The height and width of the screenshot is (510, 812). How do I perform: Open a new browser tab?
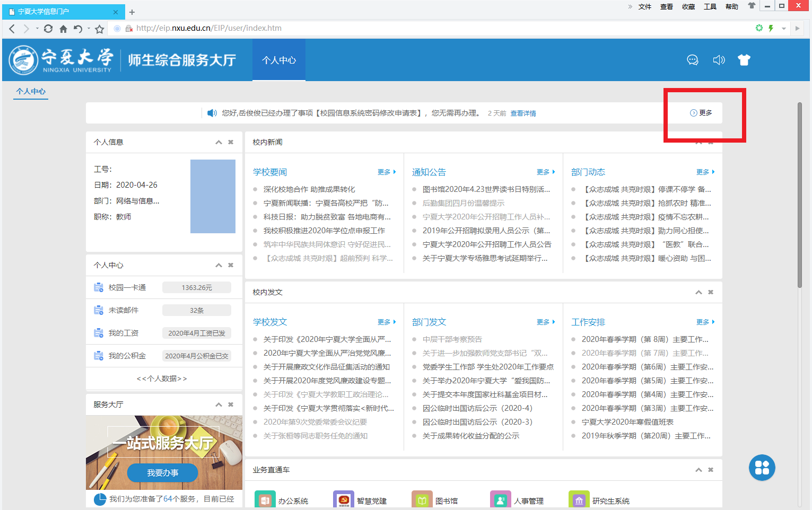click(132, 12)
